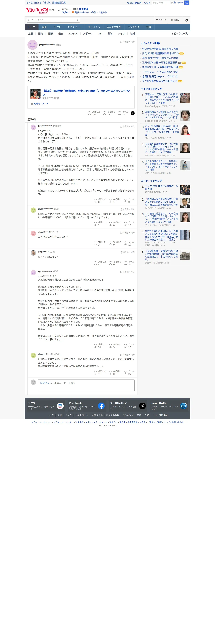Click the news HACK footer icon

(x=184, y=406)
